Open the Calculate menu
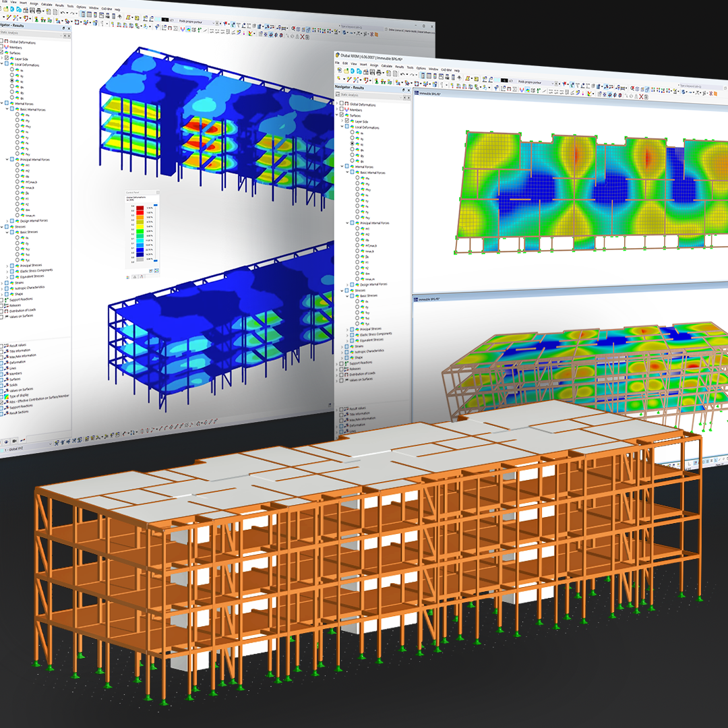This screenshot has width=728, height=728. coord(386,66)
